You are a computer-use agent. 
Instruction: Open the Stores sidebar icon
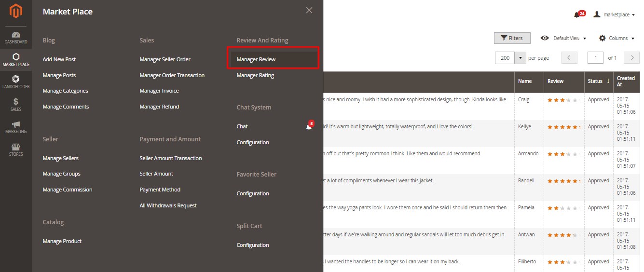point(16,150)
